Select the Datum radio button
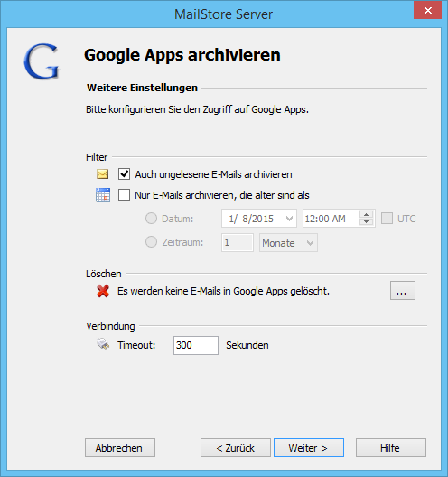The image size is (448, 477). tap(151, 219)
